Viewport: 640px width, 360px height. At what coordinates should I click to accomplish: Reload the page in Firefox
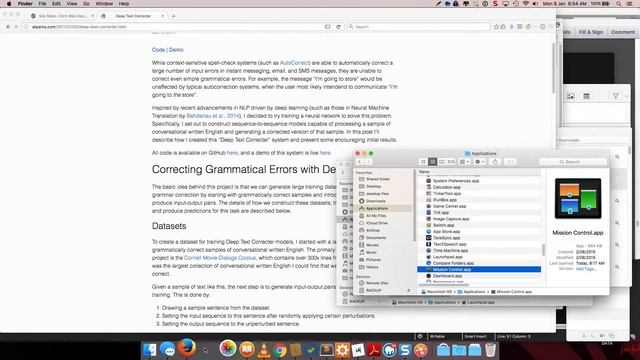click(338, 27)
